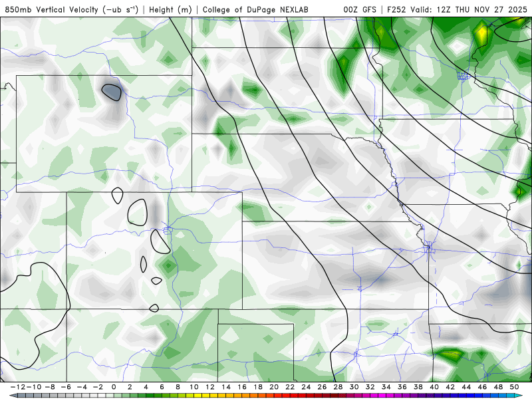The width and height of the screenshot is (532, 399).
Task: Click the '-12' color scale label
Action: (18, 387)
